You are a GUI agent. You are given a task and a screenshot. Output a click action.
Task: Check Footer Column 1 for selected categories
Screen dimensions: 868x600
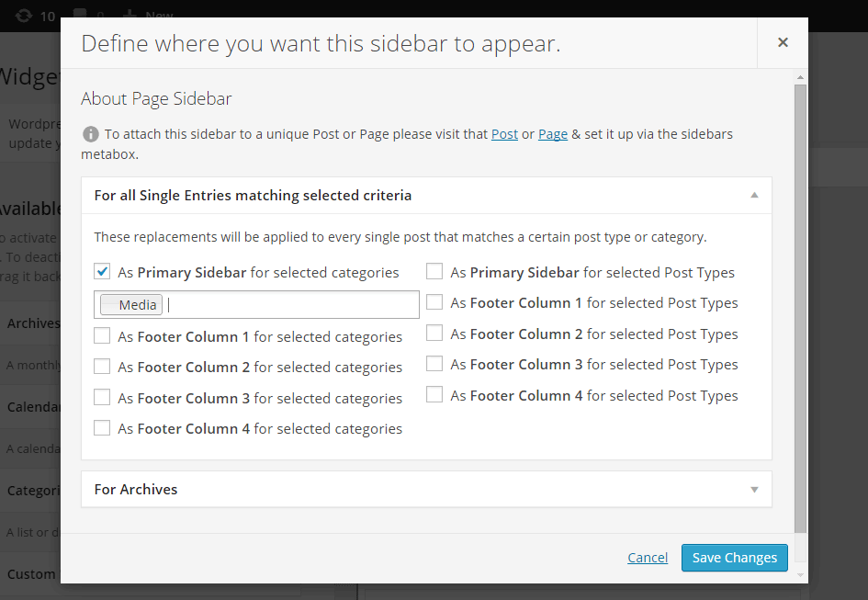pos(101,335)
